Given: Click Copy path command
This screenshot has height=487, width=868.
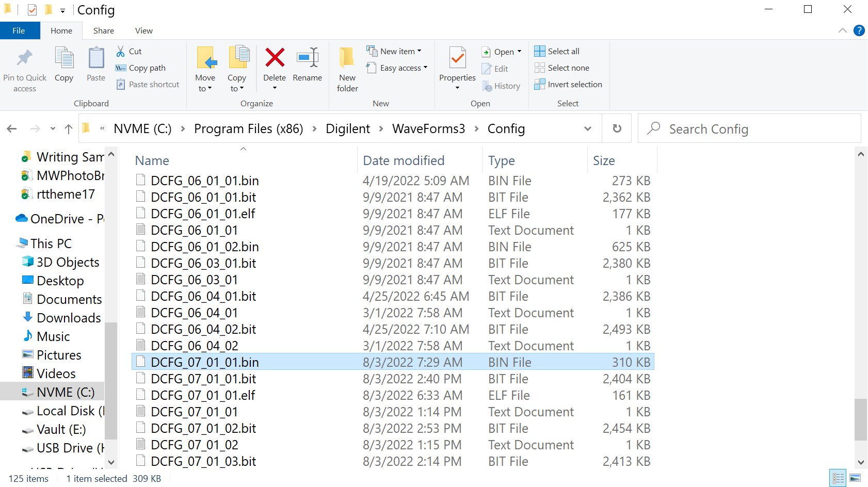Looking at the screenshot, I should pyautogui.click(x=140, y=68).
